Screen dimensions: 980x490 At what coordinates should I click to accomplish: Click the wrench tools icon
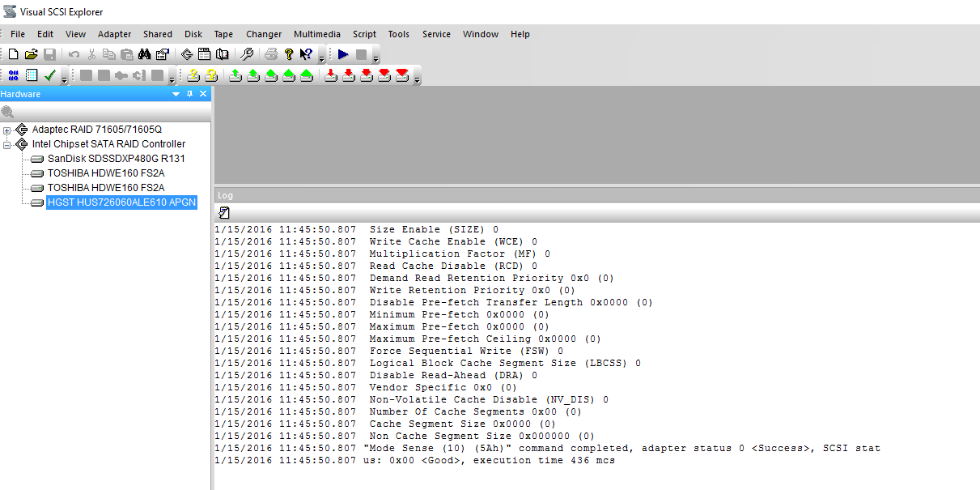tap(247, 54)
